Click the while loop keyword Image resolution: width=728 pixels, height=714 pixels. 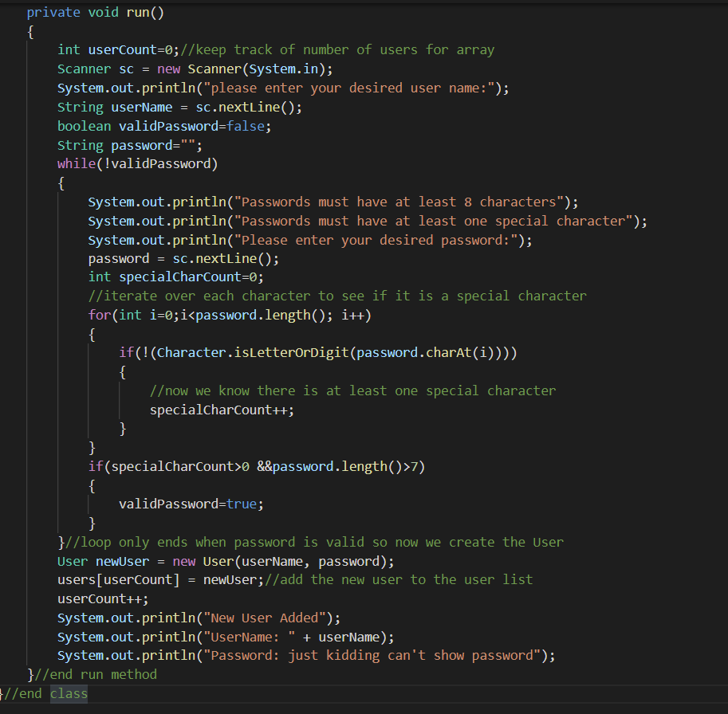[75, 163]
